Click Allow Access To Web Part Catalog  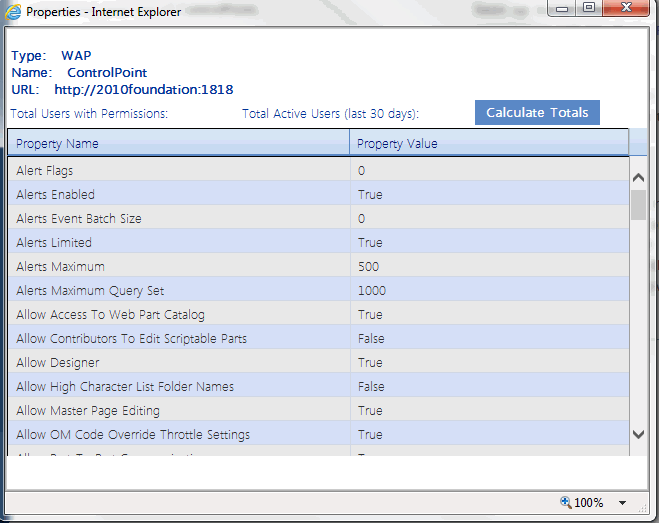(111, 314)
